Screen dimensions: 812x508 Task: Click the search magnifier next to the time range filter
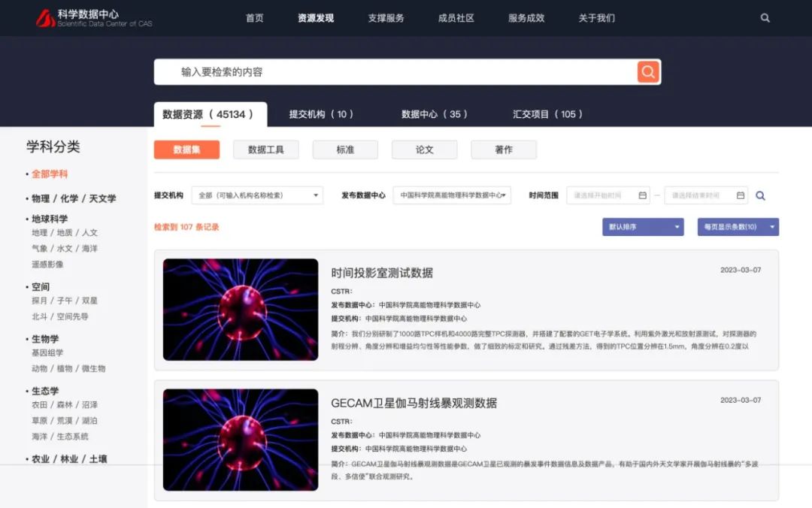pyautogui.click(x=760, y=195)
